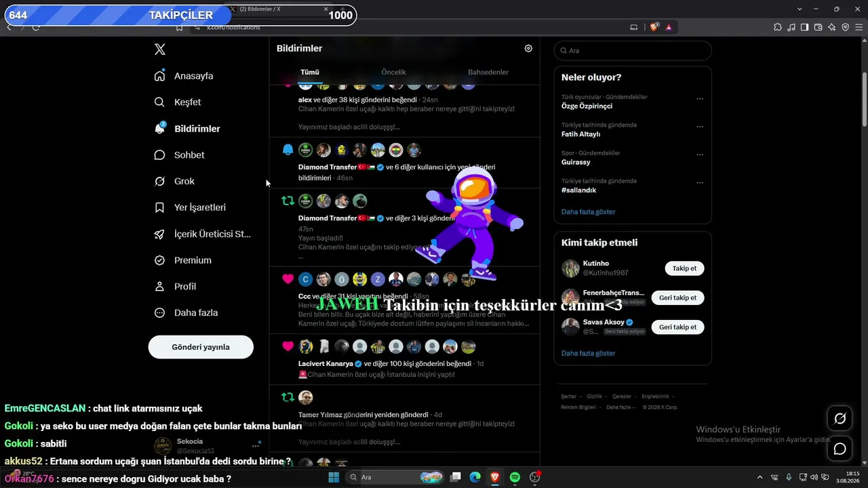Open the Guirassy trend
This screenshot has width=868, height=488.
(x=576, y=162)
